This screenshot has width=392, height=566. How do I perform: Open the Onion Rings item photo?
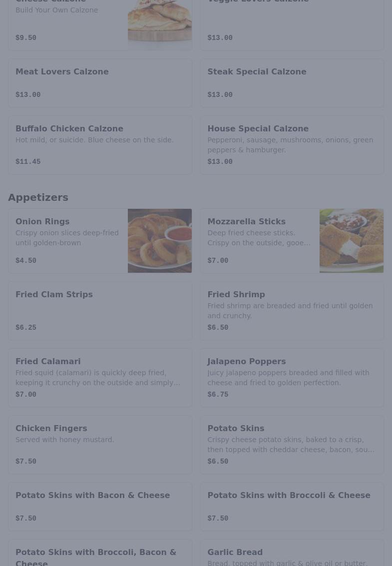[x=159, y=241]
